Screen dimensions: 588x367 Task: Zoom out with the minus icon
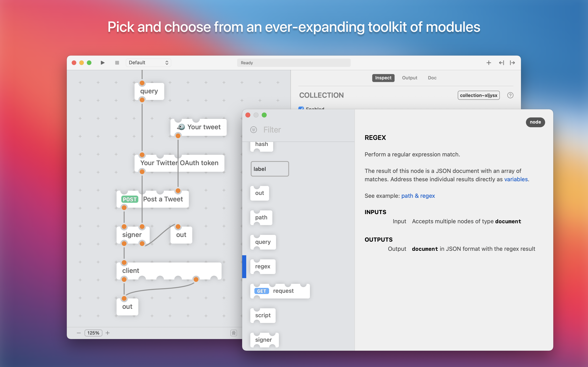pos(79,333)
